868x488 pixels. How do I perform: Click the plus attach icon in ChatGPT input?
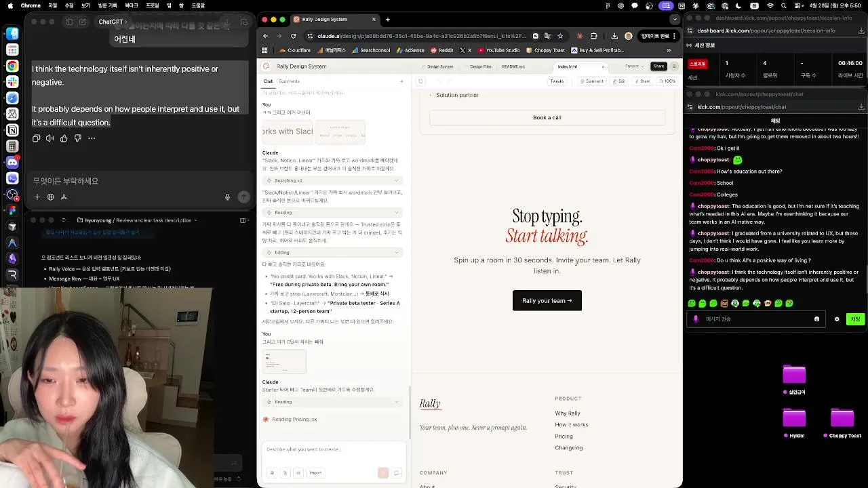point(37,197)
